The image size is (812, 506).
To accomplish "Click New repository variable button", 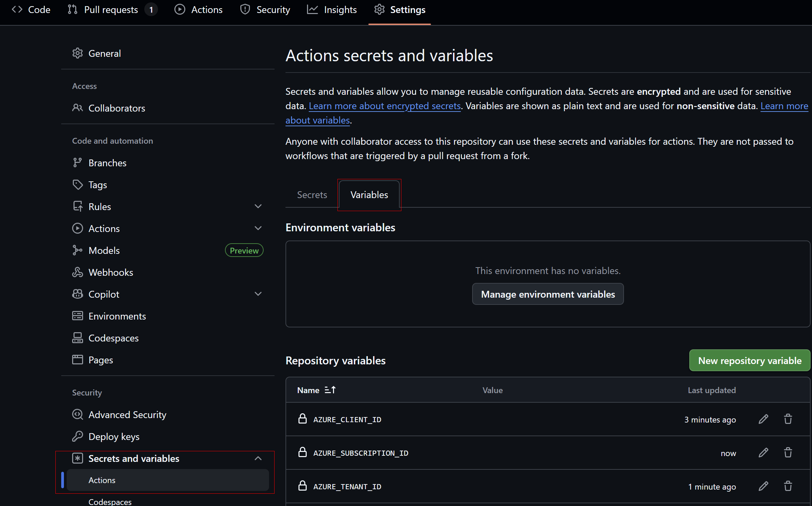I will click(749, 361).
